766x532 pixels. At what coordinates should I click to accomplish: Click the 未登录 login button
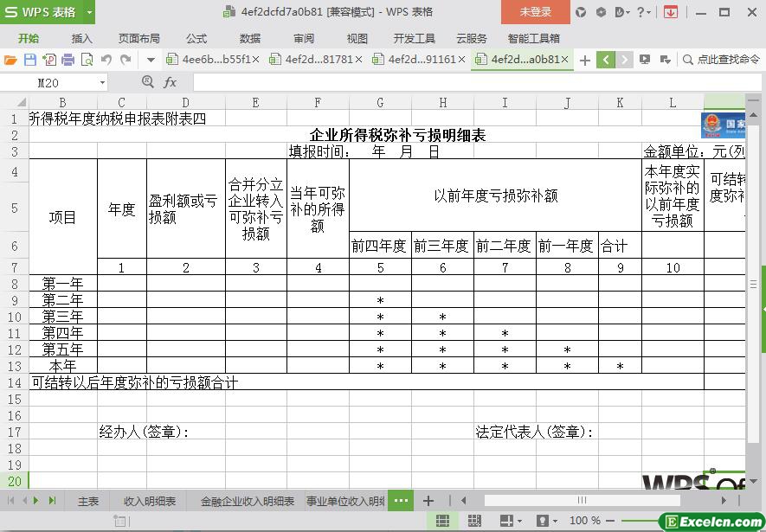[x=535, y=12]
